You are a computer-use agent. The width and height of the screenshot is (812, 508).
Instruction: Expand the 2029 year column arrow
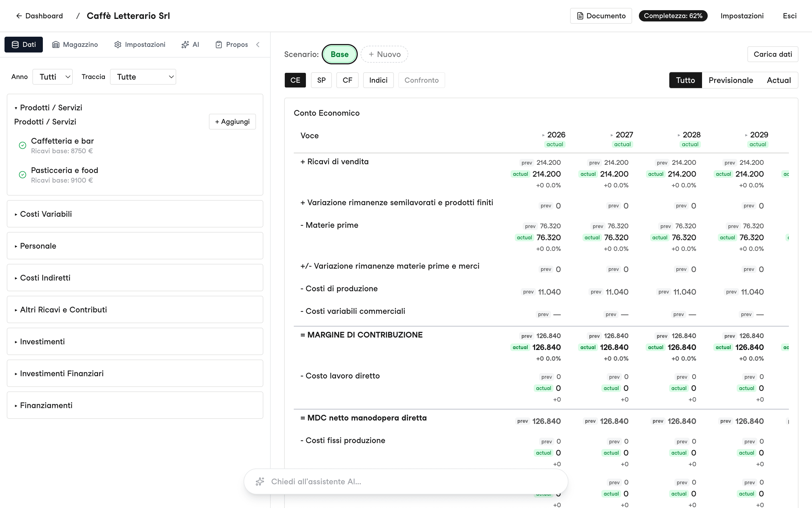click(746, 135)
